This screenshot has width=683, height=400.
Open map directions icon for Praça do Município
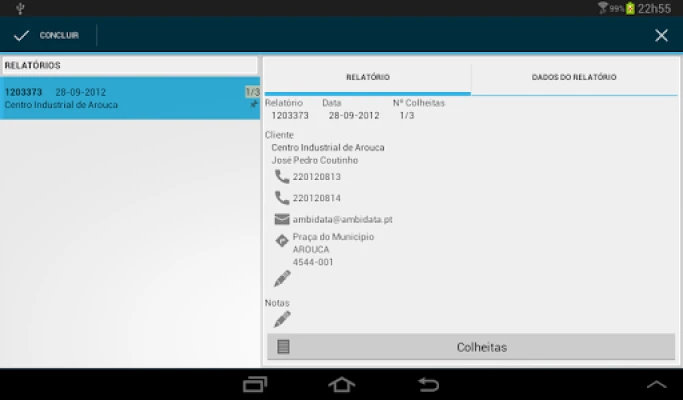click(282, 241)
